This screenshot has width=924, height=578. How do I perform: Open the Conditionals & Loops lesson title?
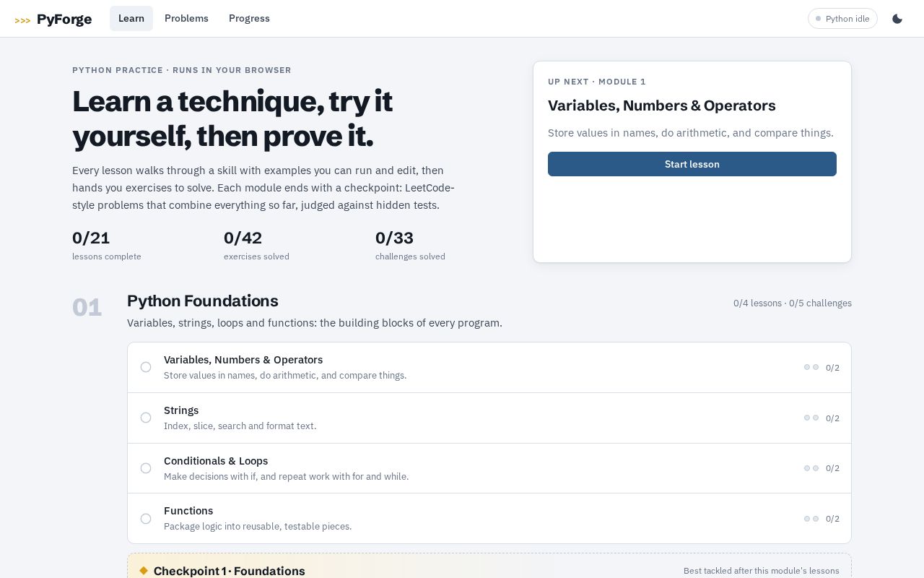coord(216,461)
